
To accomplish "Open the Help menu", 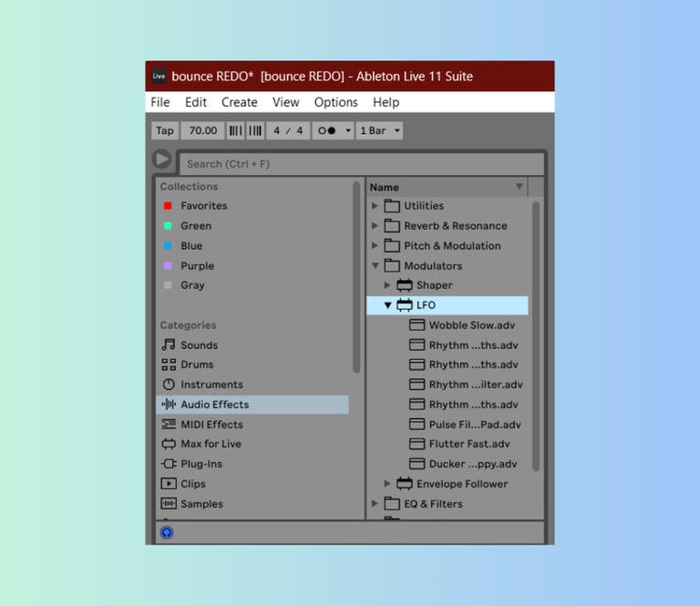I will pos(386,102).
